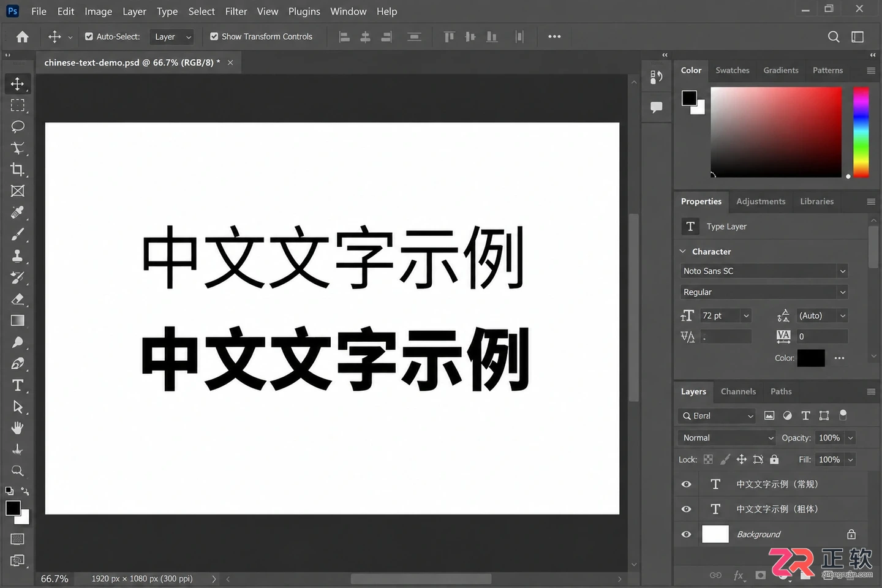The width and height of the screenshot is (882, 588).
Task: Click the rainbow hue slider
Action: click(861, 132)
